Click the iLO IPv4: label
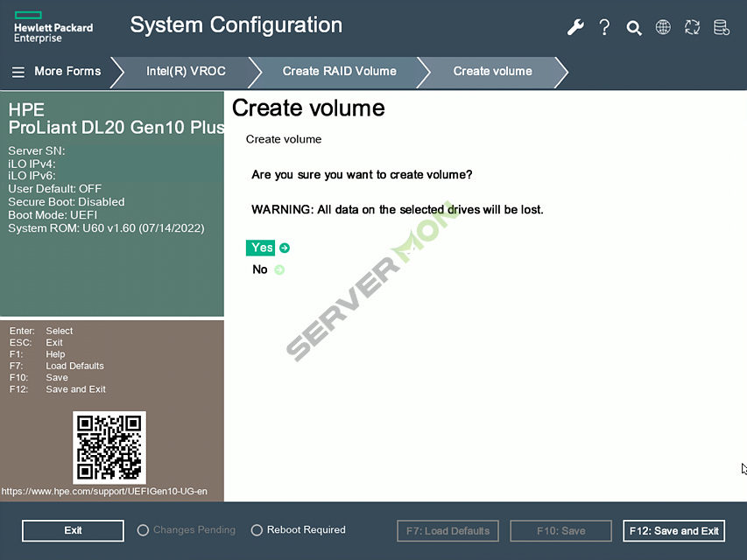Viewport: 747px width, 560px height. point(32,164)
